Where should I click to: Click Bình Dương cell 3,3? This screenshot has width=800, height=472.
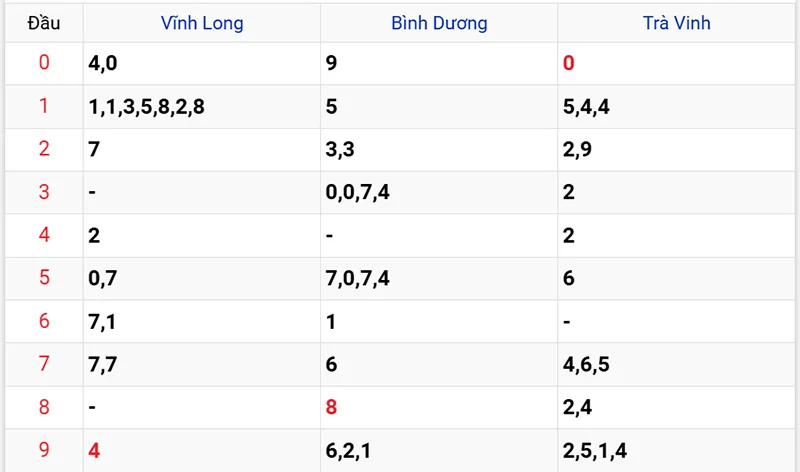[340, 150]
